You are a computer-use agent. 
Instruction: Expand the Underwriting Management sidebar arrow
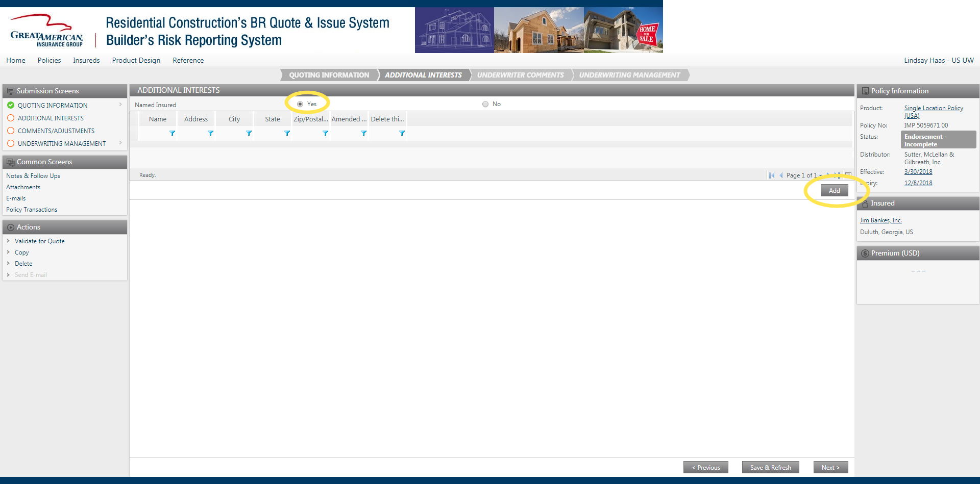click(x=120, y=143)
